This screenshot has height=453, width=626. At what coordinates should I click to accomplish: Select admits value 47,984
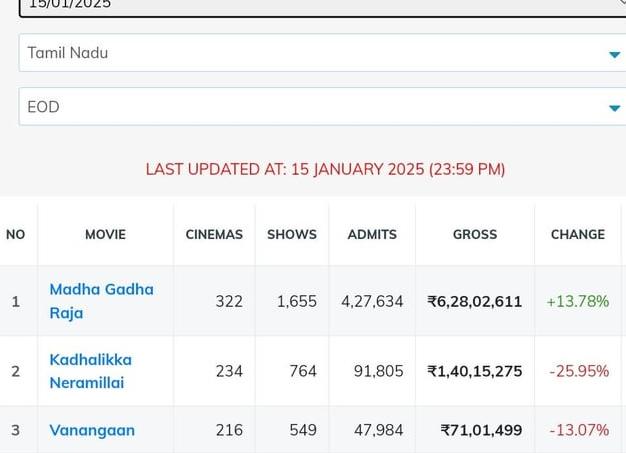click(378, 430)
